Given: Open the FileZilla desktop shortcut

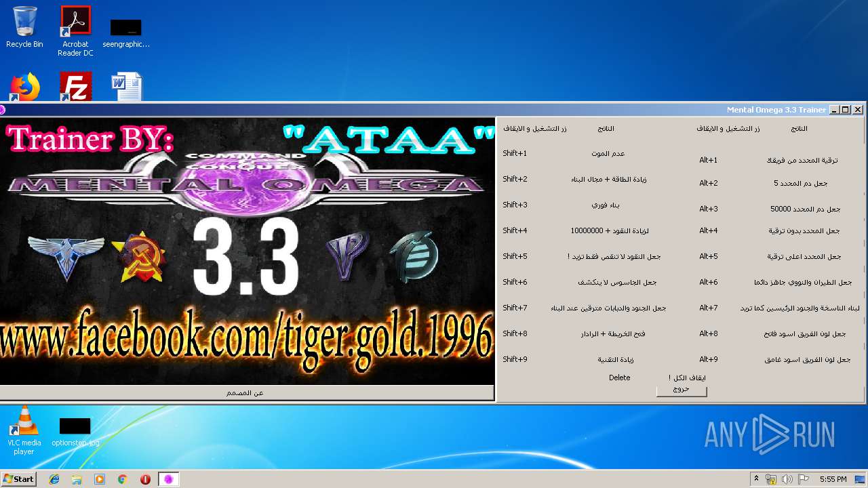Looking at the screenshot, I should [x=75, y=87].
